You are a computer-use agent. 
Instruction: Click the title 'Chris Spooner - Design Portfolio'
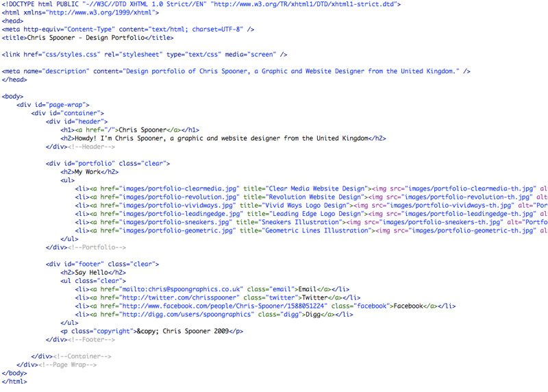(88, 38)
